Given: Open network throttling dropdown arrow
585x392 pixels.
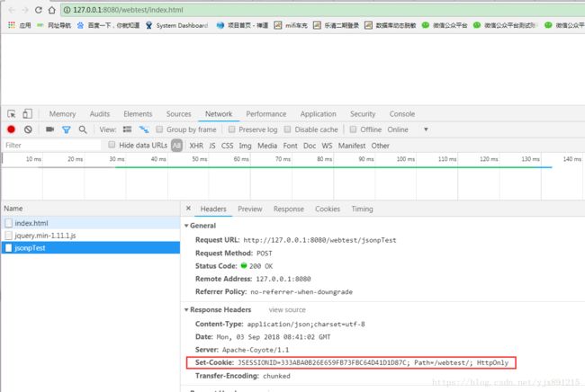Looking at the screenshot, I should click(426, 129).
